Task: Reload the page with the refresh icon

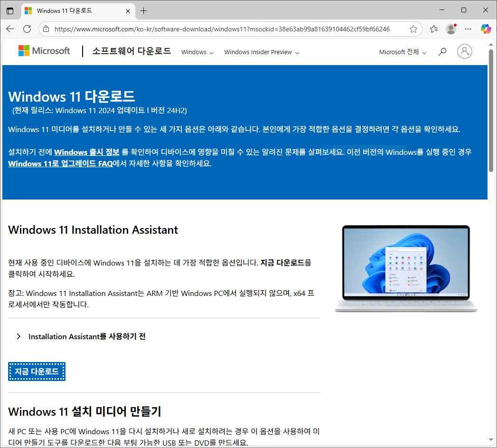Action: [27, 29]
